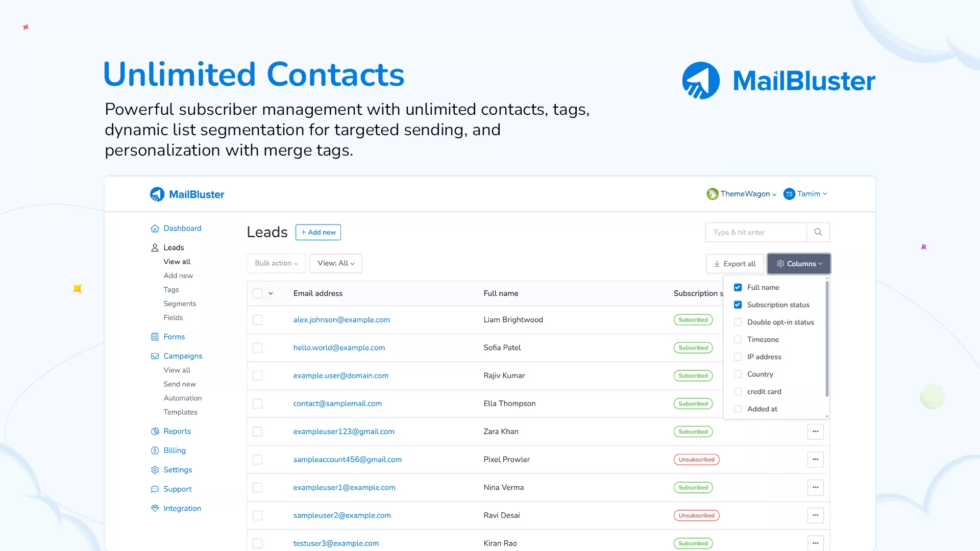Open the Segments submenu item
This screenshot has width=980, height=551.
point(180,304)
